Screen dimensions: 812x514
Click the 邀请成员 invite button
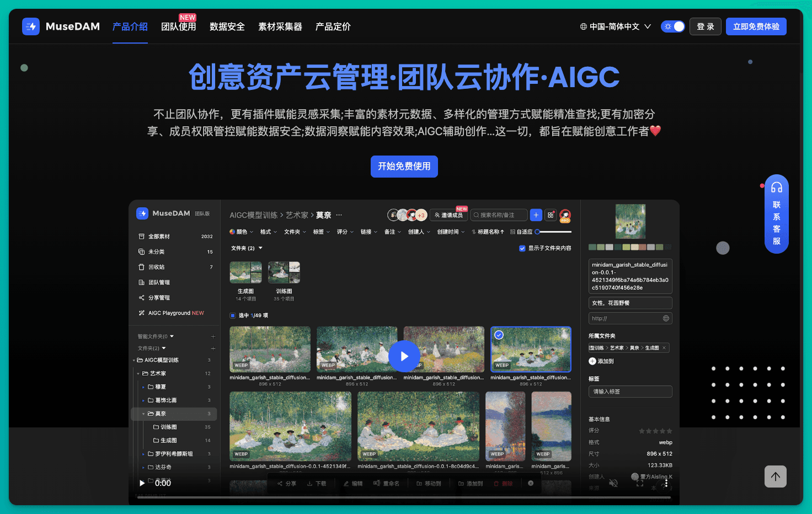pos(448,215)
